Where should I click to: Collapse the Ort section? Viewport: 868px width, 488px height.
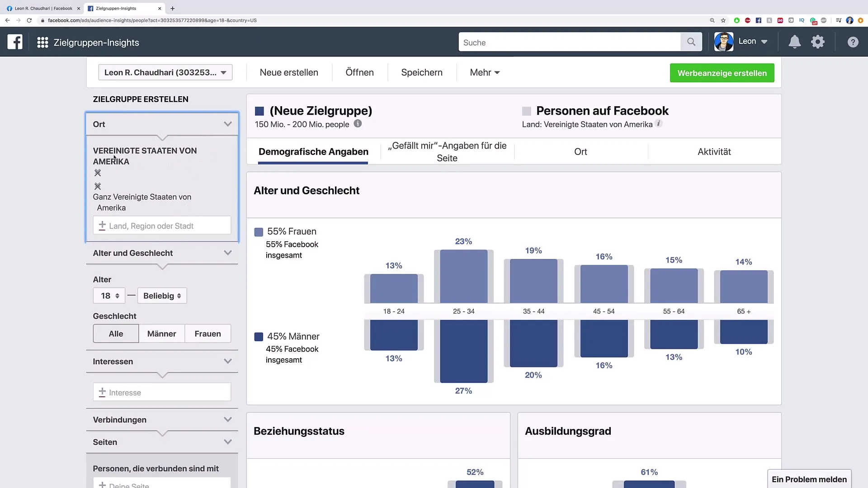(228, 124)
